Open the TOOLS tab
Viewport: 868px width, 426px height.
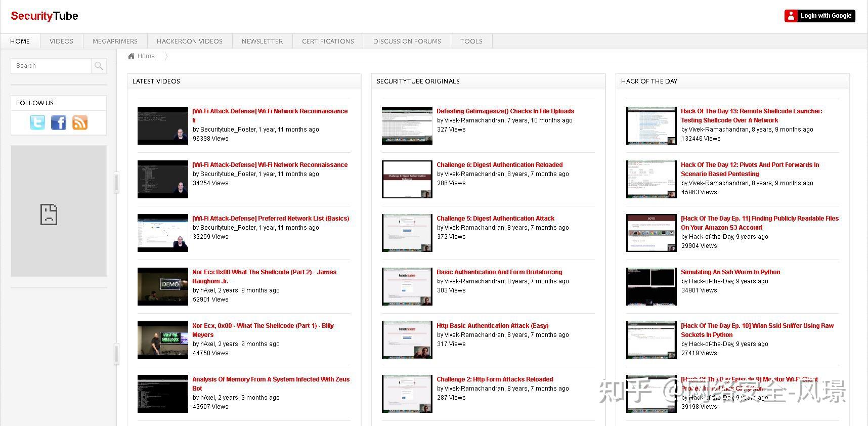(471, 41)
